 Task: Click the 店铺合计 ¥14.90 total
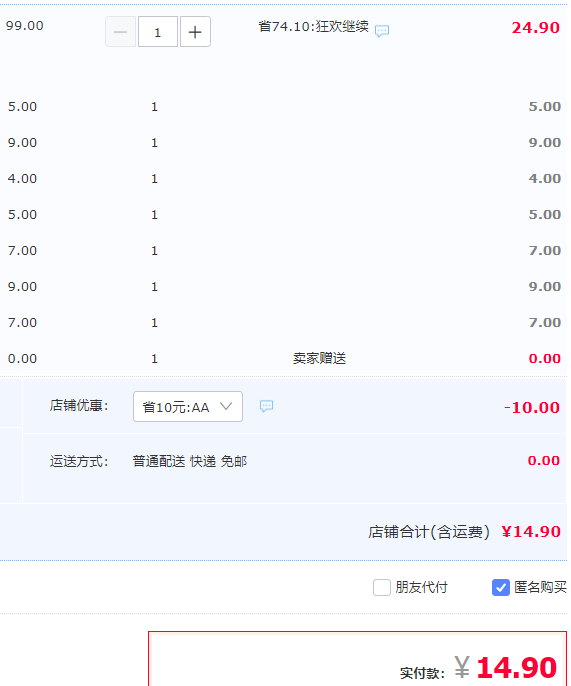[530, 532]
